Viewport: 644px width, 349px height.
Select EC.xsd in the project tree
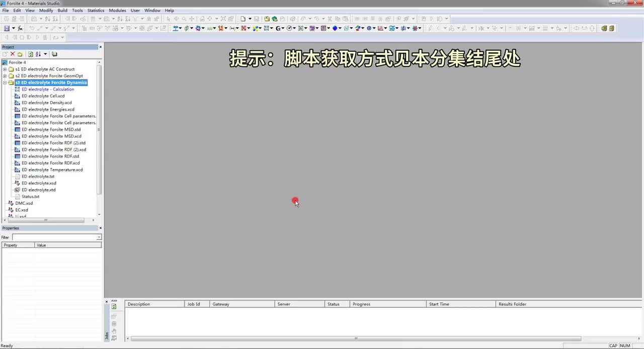point(22,210)
